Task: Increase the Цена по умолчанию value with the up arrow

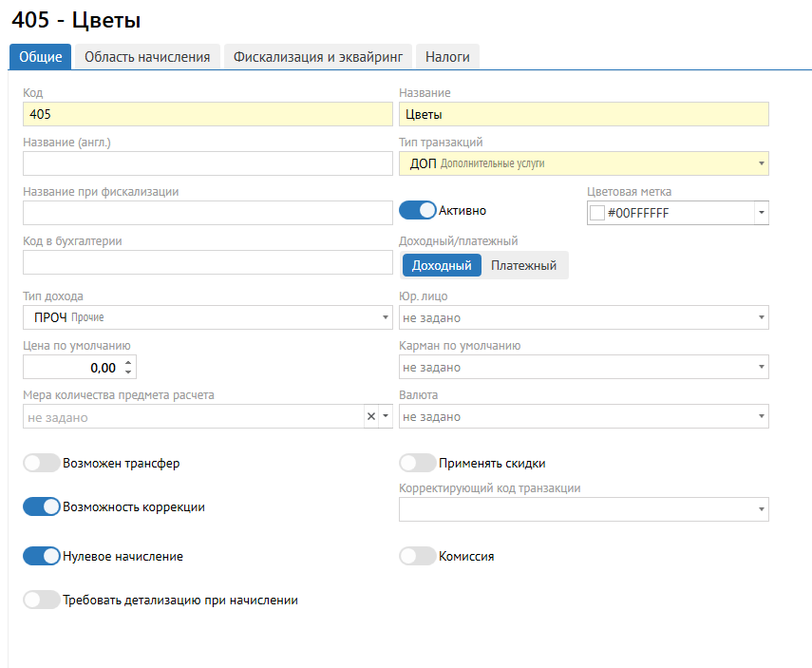Action: 129,362
